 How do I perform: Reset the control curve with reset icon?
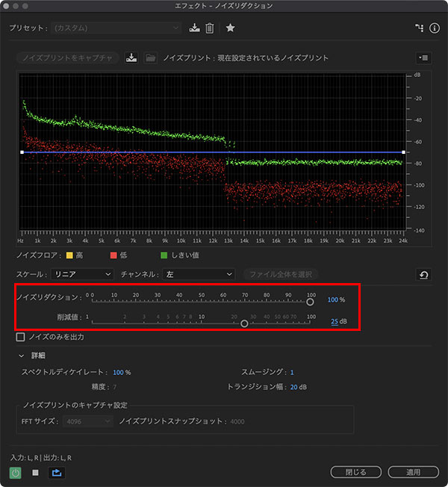click(x=423, y=275)
